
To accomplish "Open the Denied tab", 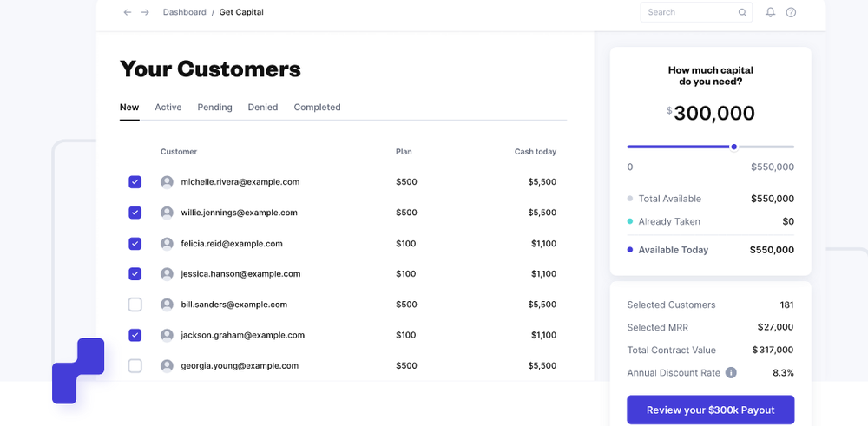I will click(263, 108).
